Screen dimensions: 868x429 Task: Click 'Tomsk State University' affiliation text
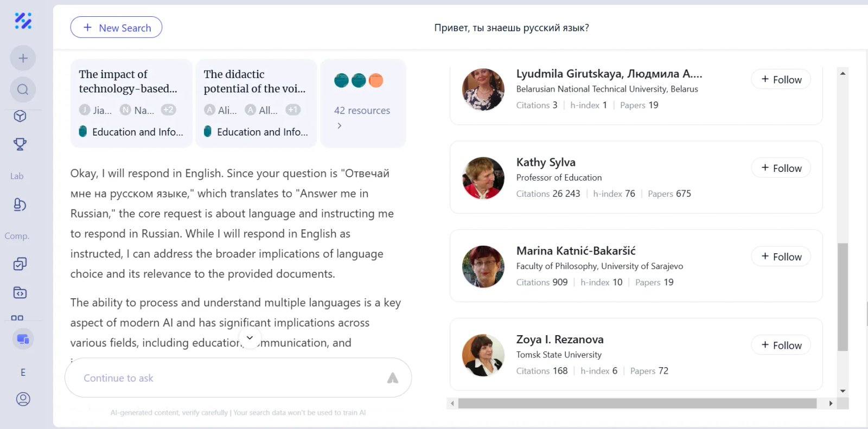559,355
